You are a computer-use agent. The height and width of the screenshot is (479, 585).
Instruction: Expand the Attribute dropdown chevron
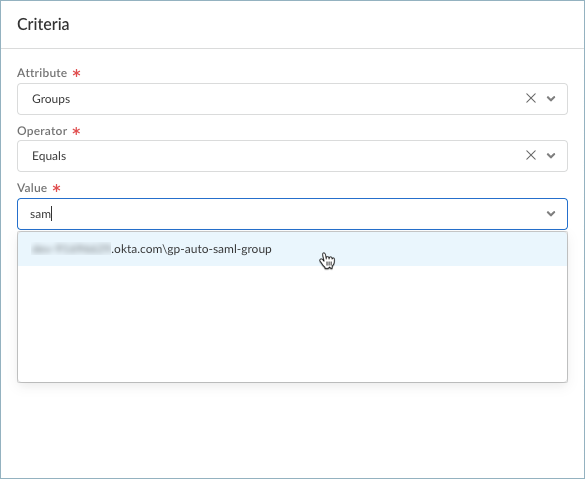551,99
